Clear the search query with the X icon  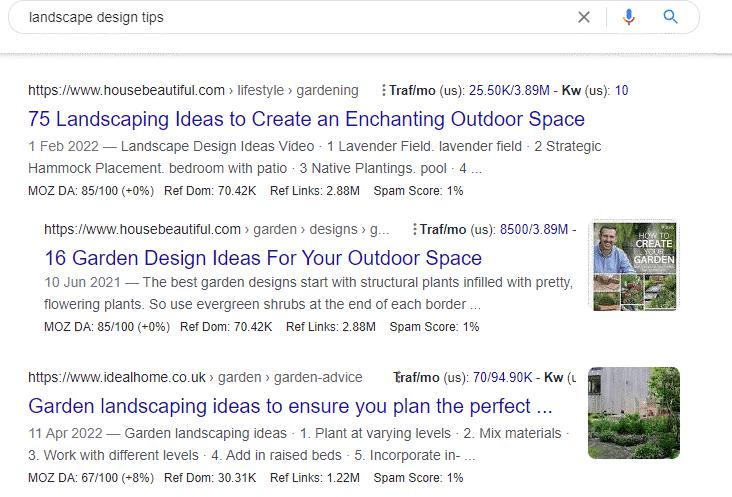584,17
